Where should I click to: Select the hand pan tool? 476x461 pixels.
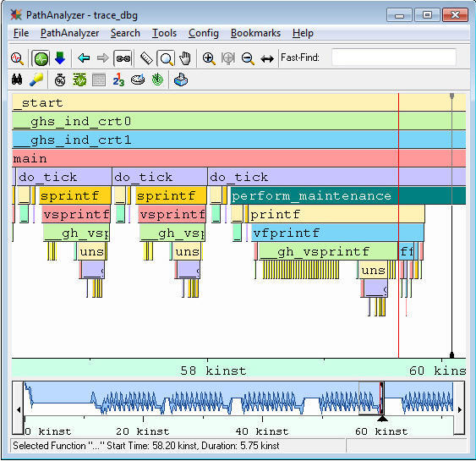coord(185,58)
